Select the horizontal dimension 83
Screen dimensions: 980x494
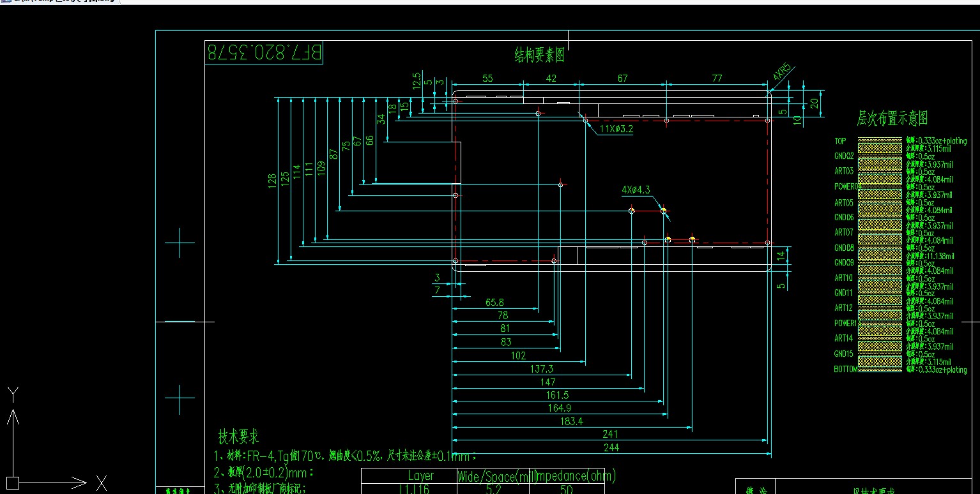(x=506, y=342)
